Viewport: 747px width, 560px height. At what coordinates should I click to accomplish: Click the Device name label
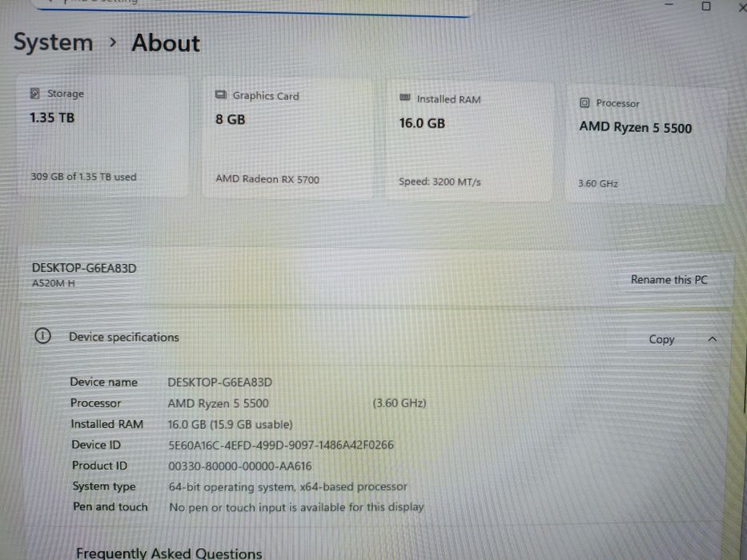click(104, 382)
